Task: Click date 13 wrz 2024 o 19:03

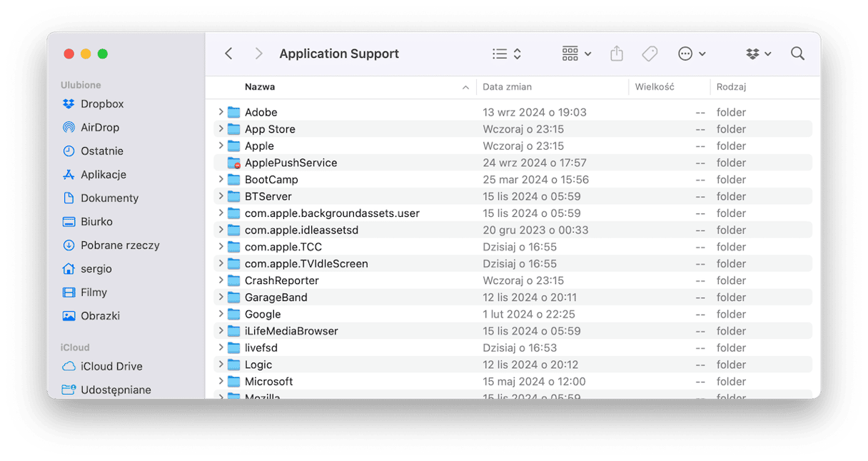Action: tap(535, 112)
